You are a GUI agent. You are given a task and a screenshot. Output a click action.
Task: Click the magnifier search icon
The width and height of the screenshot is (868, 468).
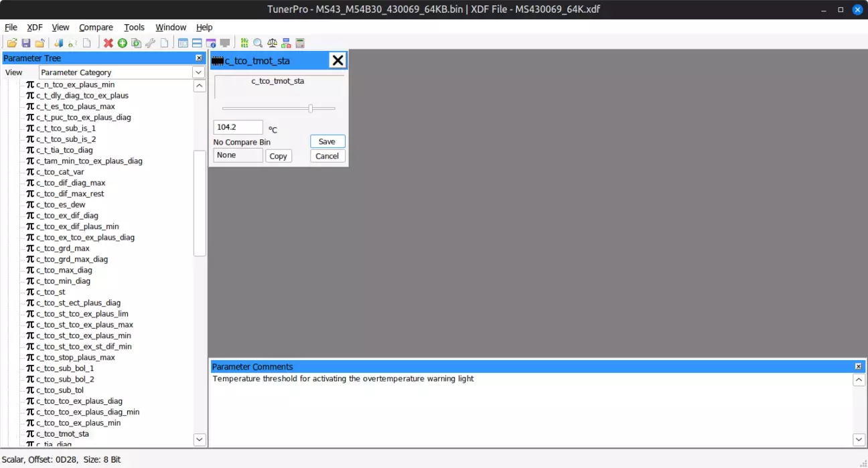coord(258,44)
